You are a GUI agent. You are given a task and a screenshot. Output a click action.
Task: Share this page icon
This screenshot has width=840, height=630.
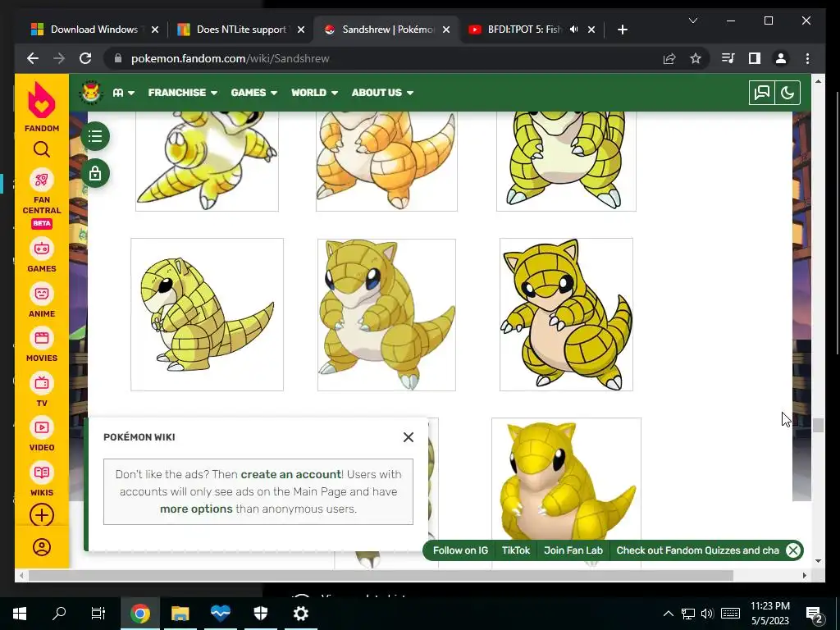[x=669, y=59]
